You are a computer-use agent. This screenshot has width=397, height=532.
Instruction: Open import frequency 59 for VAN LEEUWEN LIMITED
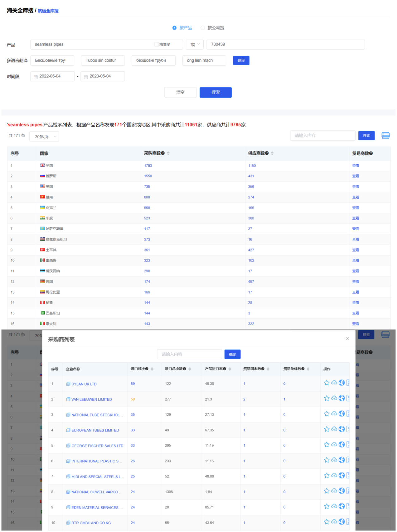(133, 399)
